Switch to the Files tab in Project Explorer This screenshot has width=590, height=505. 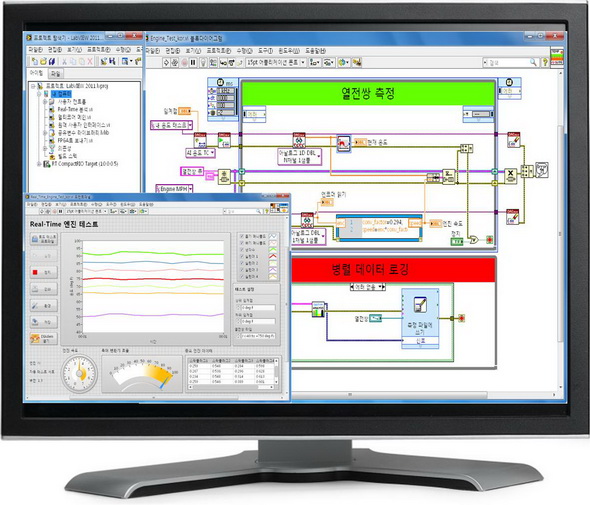[x=56, y=74]
